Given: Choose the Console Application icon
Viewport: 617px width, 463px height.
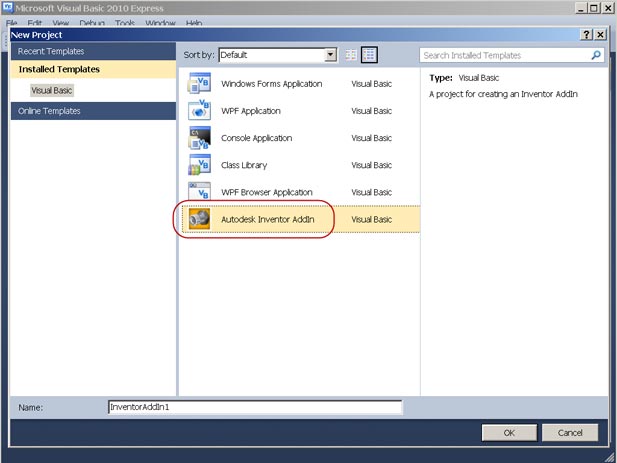Looking at the screenshot, I should point(200,138).
